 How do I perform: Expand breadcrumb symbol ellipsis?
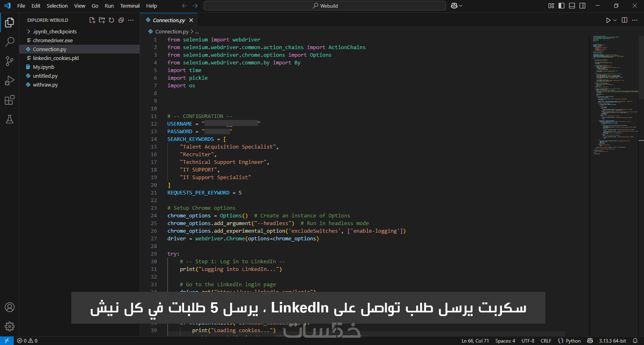pos(197,31)
